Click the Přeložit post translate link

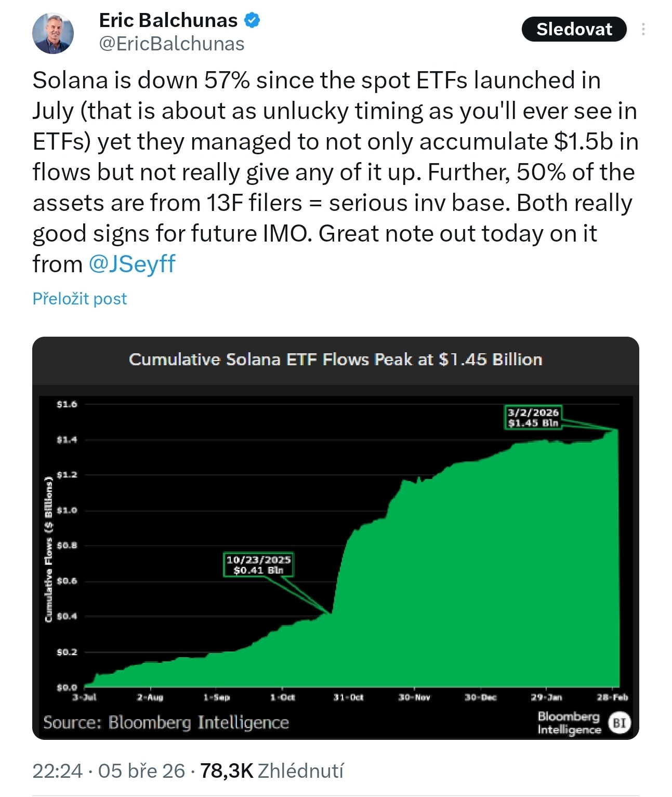click(80, 299)
